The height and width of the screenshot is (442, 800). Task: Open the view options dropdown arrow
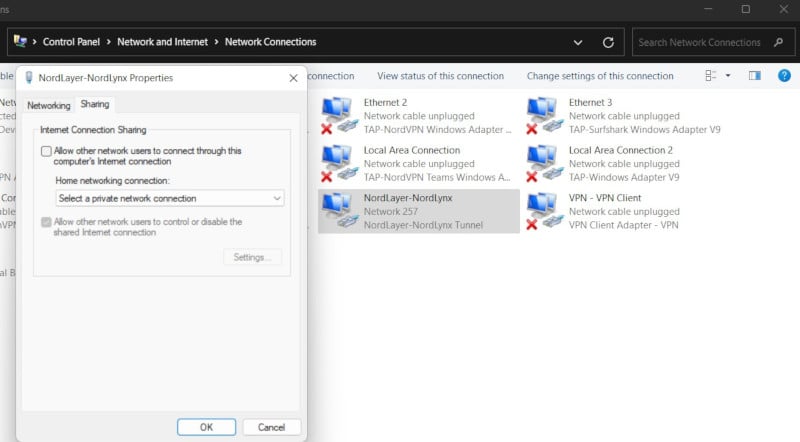tap(728, 76)
